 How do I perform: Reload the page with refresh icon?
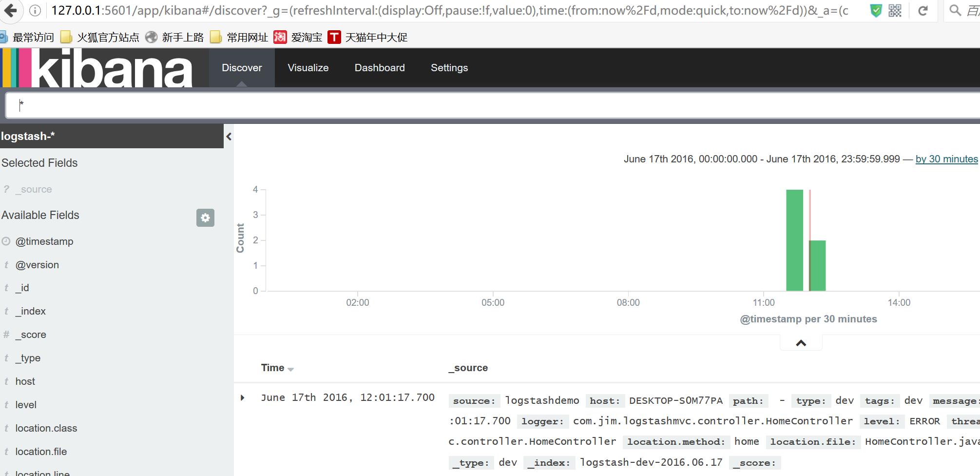pyautogui.click(x=922, y=11)
